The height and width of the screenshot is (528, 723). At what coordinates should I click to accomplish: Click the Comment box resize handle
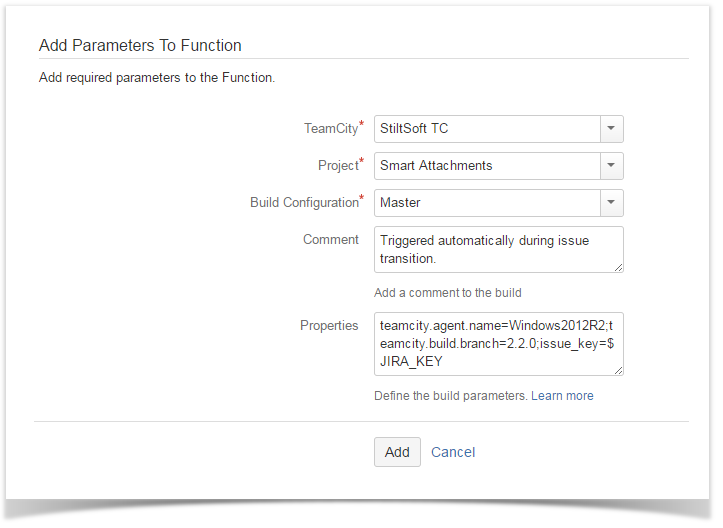(618, 267)
